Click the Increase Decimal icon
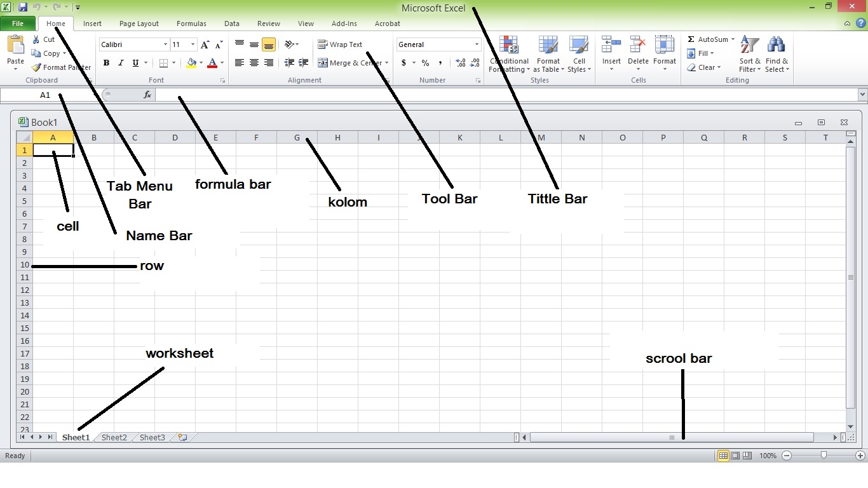The image size is (868, 488). click(x=461, y=63)
